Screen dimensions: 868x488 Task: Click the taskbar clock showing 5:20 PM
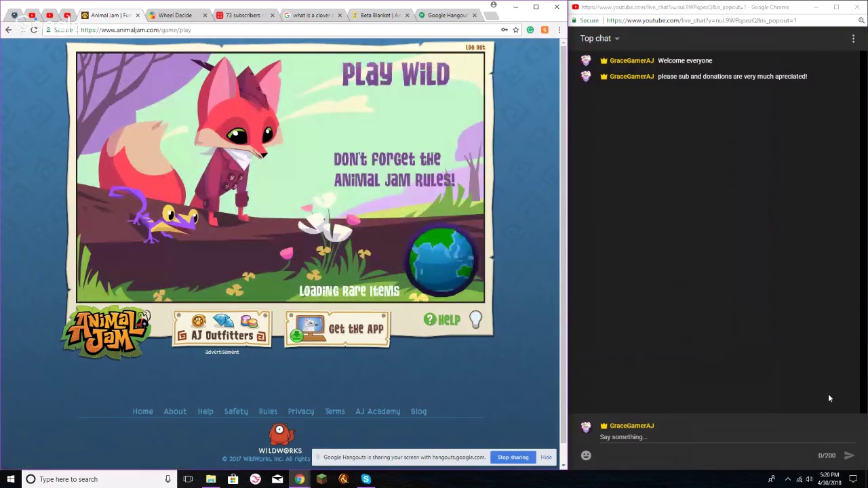(x=829, y=479)
